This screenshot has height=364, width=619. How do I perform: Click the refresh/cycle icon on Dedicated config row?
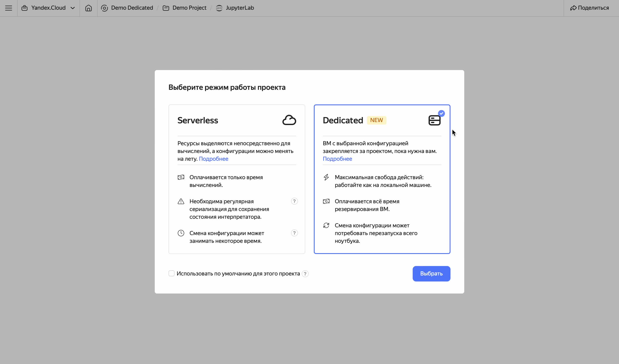pos(326,225)
